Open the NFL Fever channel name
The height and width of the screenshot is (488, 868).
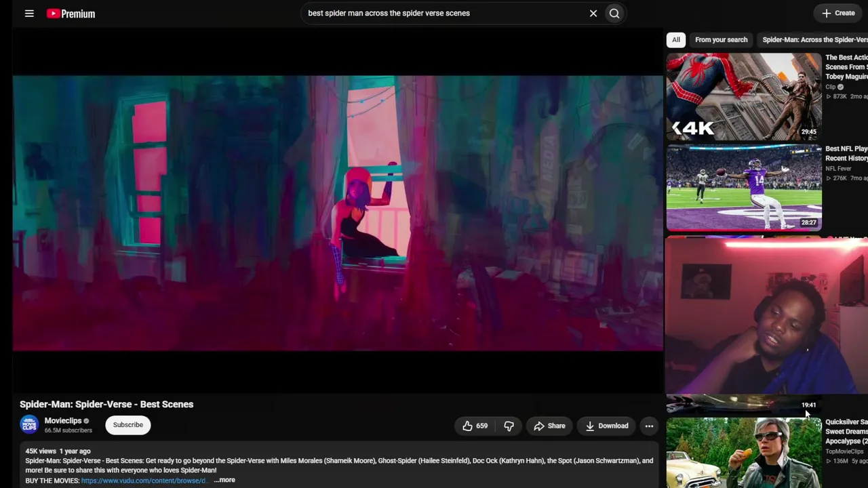838,168
